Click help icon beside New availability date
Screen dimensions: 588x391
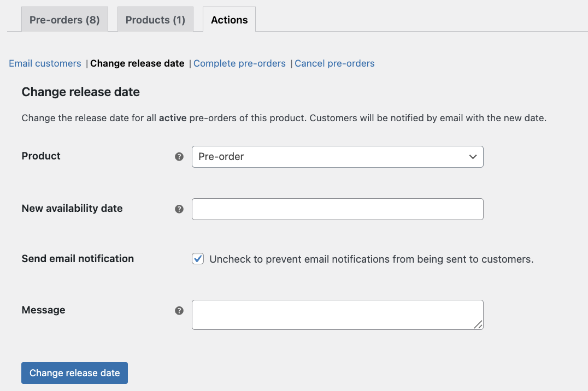click(179, 209)
